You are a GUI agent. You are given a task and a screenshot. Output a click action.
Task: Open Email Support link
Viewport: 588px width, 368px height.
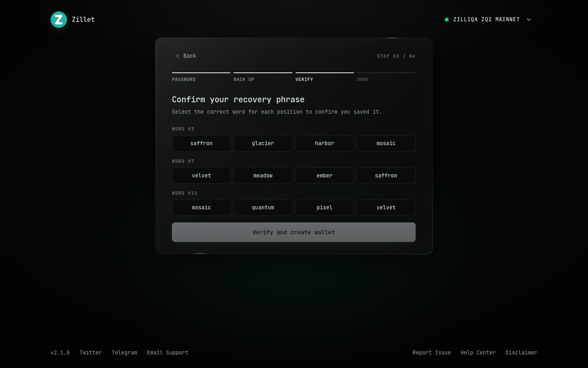coord(167,352)
